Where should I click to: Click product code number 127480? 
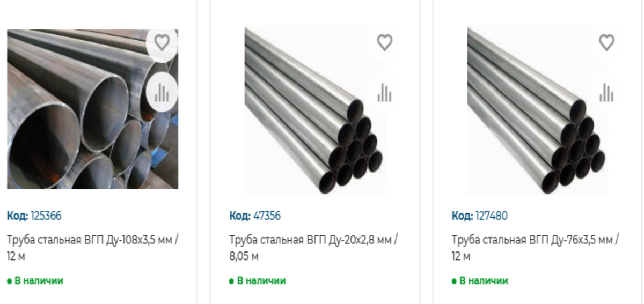[x=492, y=216]
